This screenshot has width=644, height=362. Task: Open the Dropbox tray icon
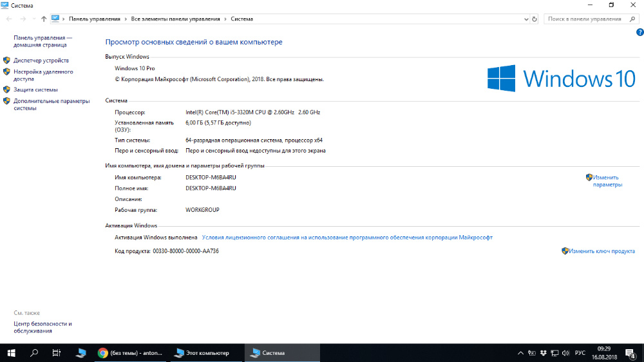(x=543, y=353)
